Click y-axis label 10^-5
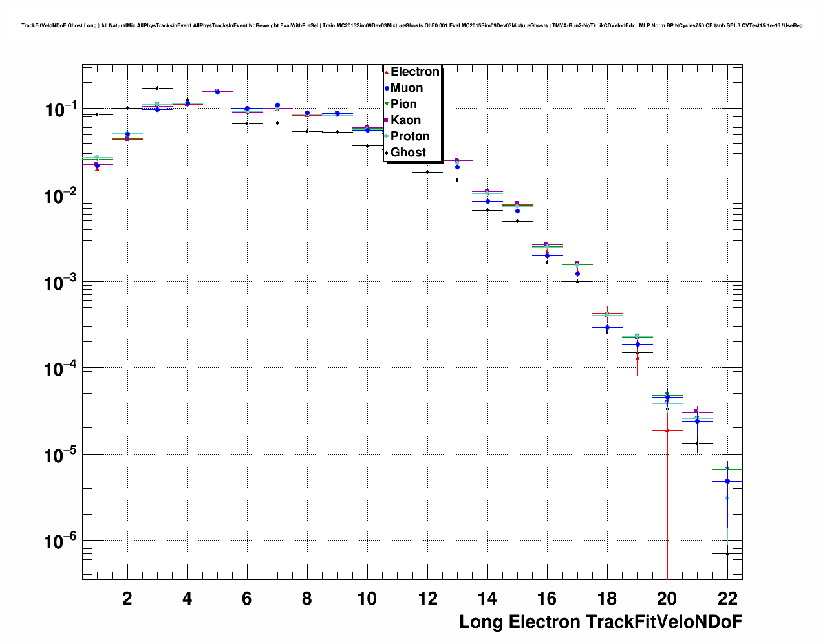Image resolution: width=825 pixels, height=644 pixels. pyautogui.click(x=61, y=454)
